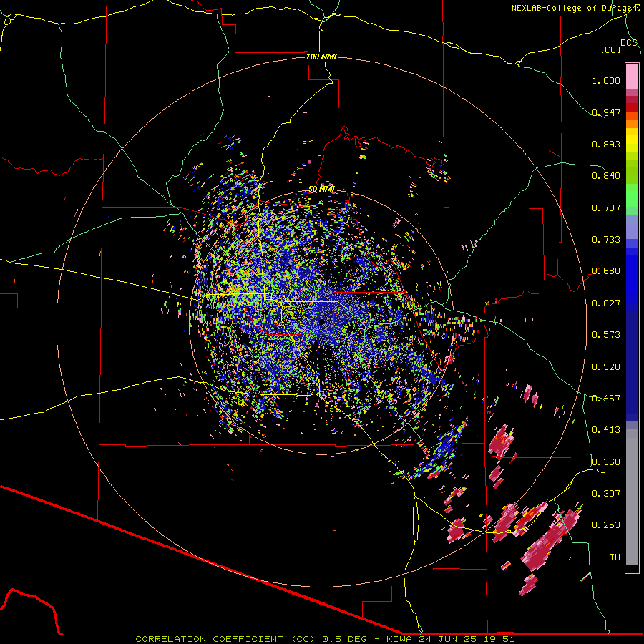This screenshot has height=644, width=644.
Task: Click the 0.627 scale value
Action: pyautogui.click(x=606, y=303)
